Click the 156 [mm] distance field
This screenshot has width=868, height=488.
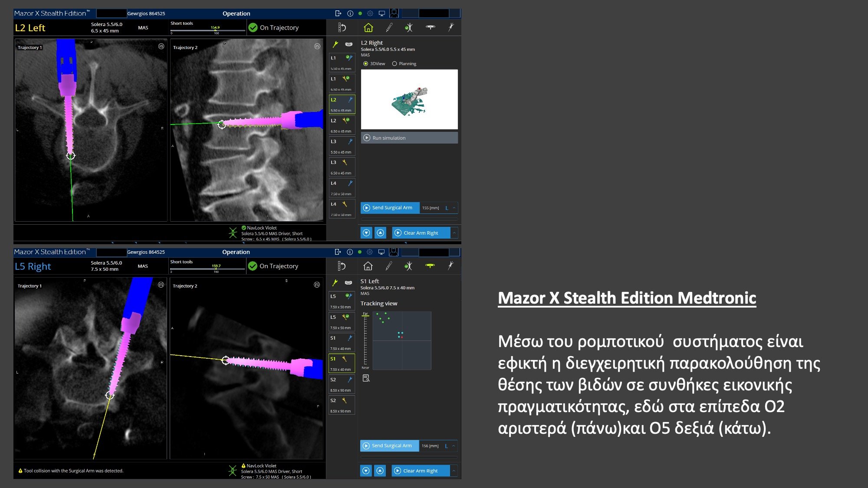click(430, 446)
